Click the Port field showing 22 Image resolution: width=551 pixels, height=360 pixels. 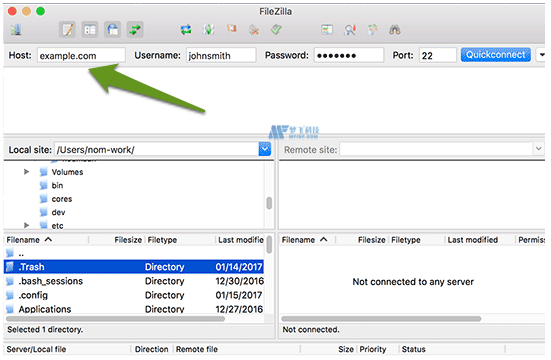pos(437,56)
